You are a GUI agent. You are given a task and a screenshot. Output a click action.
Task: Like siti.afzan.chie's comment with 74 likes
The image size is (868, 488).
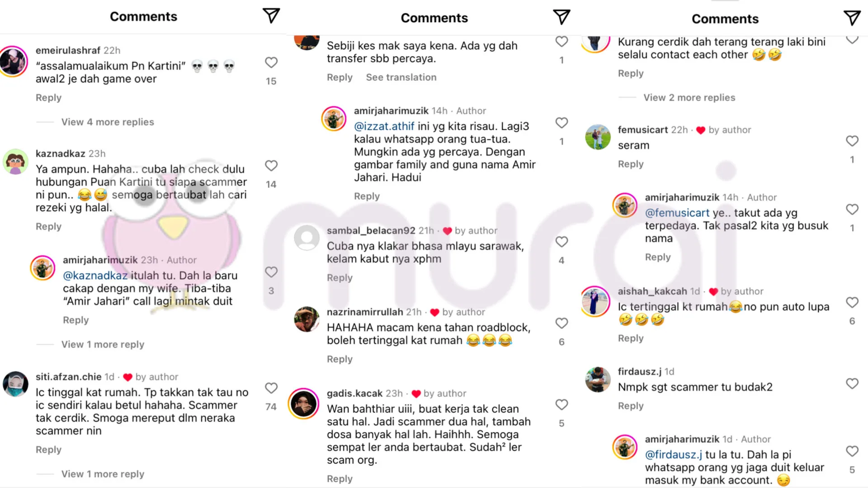tap(271, 388)
